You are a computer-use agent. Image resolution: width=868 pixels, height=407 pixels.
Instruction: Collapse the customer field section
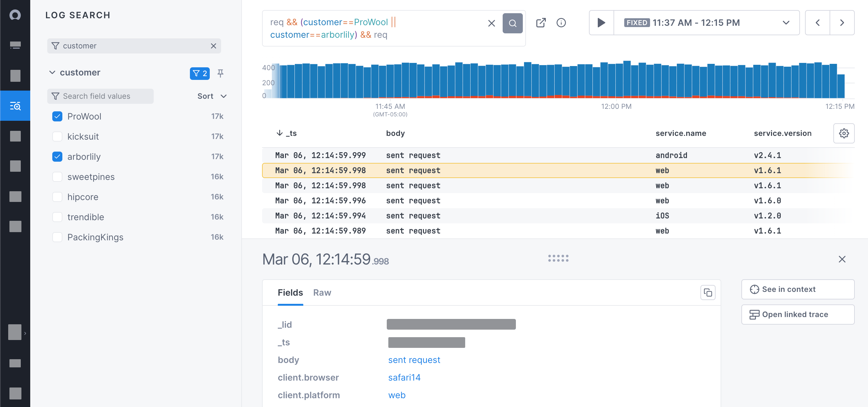tap(52, 72)
